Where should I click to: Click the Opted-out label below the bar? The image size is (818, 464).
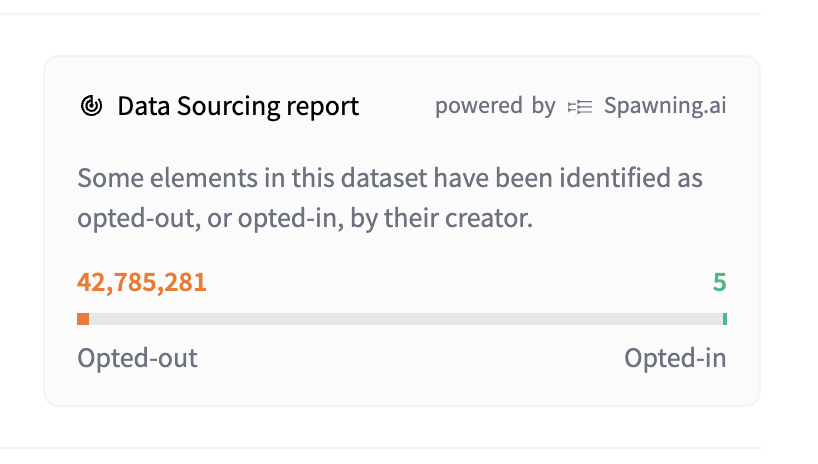click(137, 358)
